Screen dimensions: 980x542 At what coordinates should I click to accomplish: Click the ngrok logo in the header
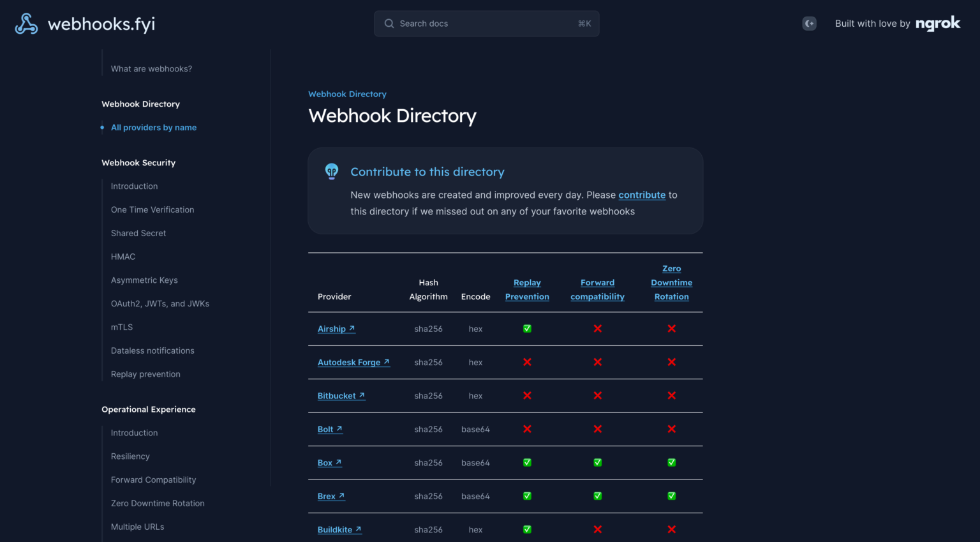coord(938,23)
